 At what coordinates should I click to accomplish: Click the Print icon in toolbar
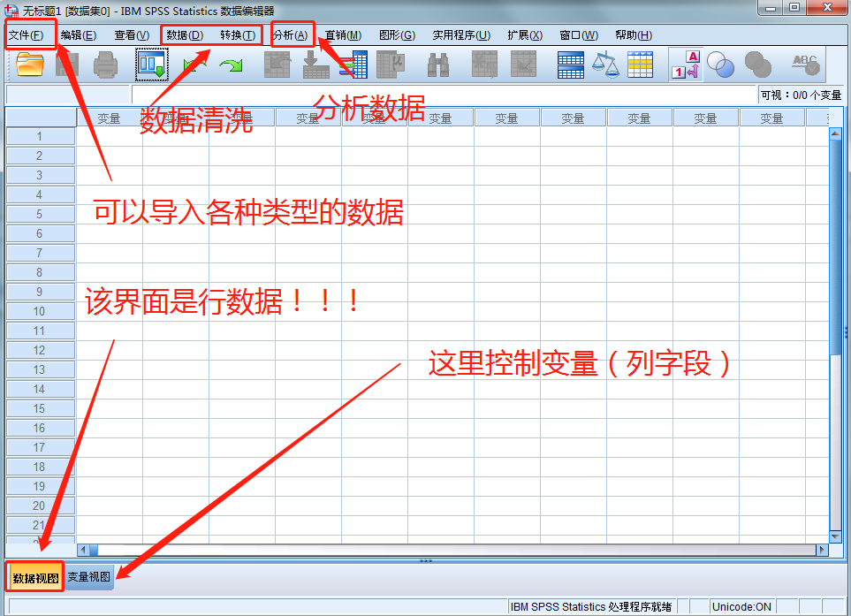(x=105, y=65)
